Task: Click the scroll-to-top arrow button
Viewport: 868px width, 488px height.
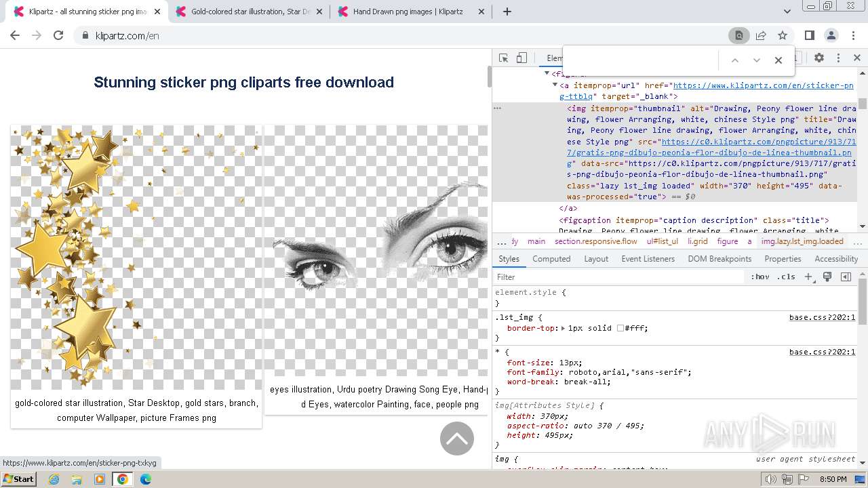Action: (x=457, y=439)
